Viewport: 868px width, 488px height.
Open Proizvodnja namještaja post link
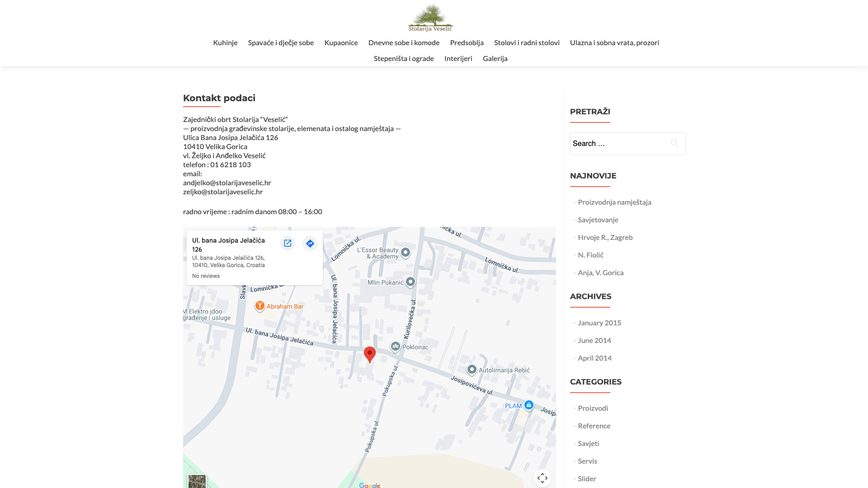point(614,202)
